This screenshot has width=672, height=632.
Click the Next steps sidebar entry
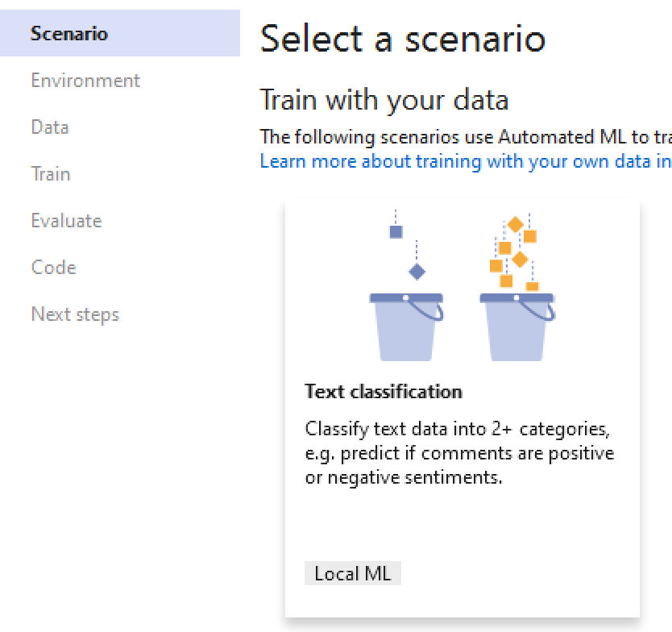click(74, 314)
